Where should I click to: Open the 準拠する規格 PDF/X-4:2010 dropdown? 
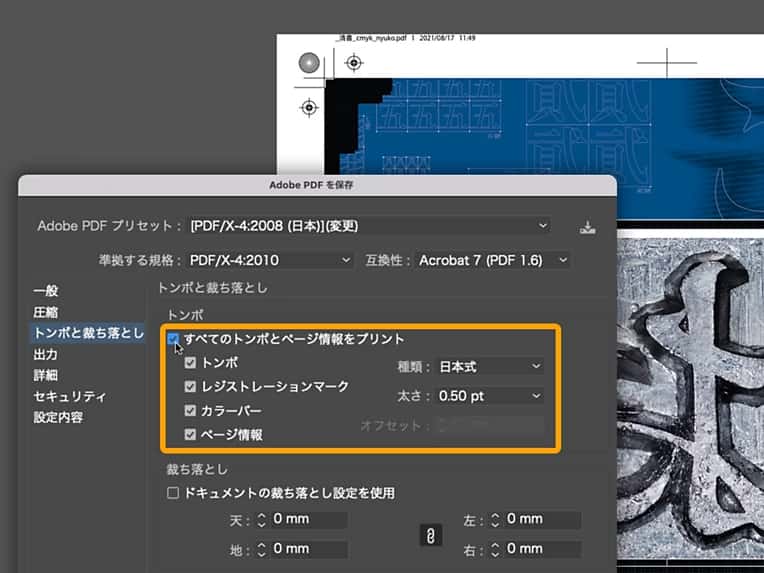(x=270, y=260)
